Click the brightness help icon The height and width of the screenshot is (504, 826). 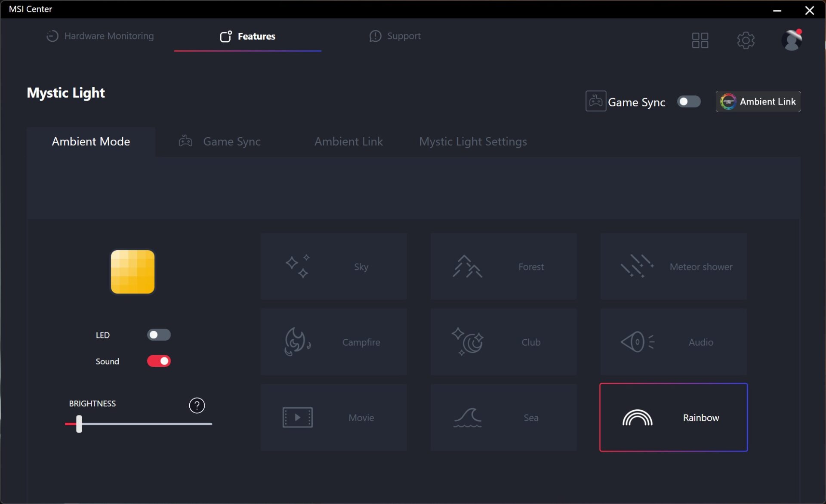[197, 405]
